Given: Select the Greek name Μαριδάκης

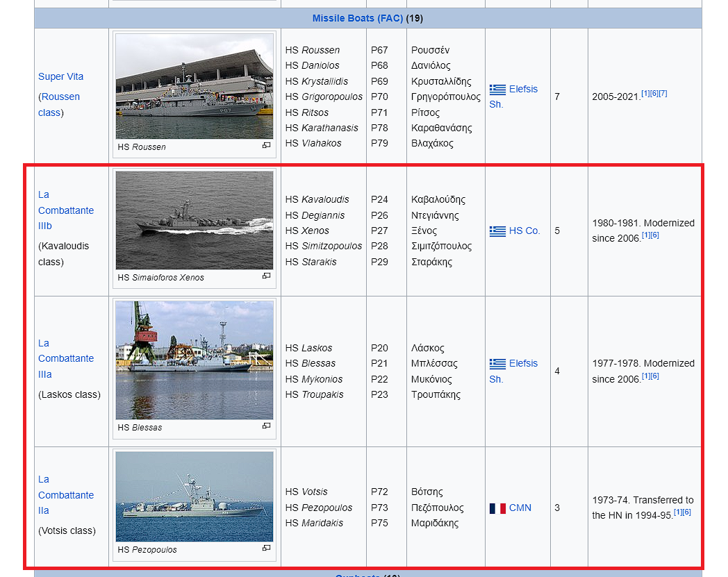Looking at the screenshot, I should (x=435, y=523).
